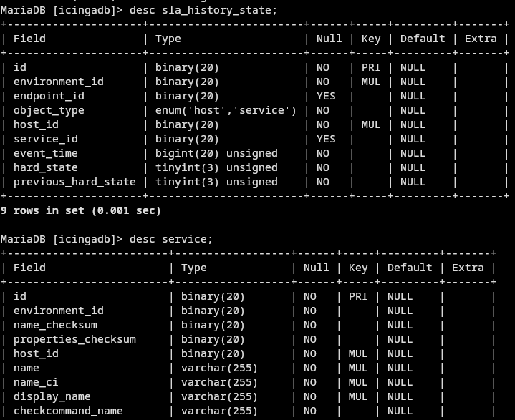The height and width of the screenshot is (420, 515).
Task: Click the name_checksum field name
Action: [55, 325]
